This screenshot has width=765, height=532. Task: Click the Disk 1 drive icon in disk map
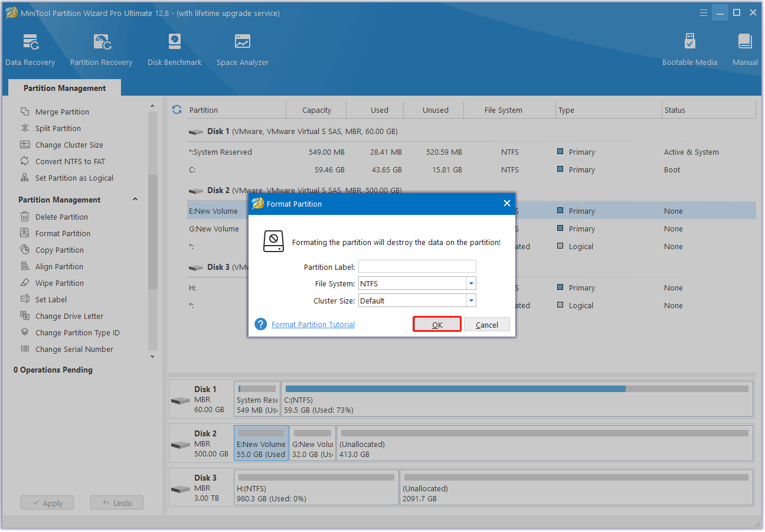(180, 400)
